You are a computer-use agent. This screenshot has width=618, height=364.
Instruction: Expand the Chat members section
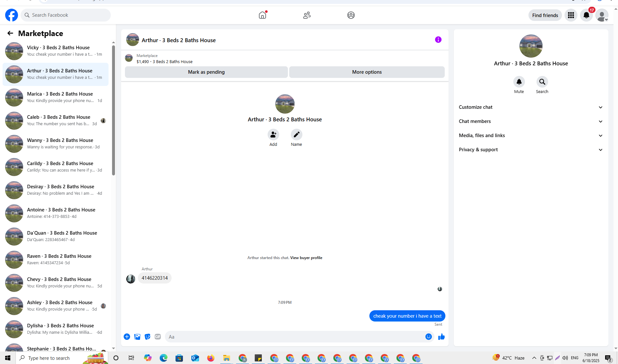click(531, 121)
